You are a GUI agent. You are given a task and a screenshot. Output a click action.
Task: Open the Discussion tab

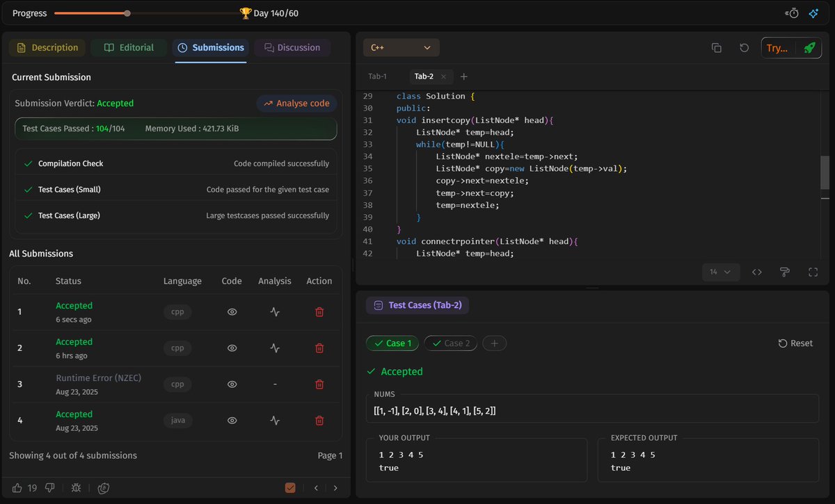tap(292, 48)
